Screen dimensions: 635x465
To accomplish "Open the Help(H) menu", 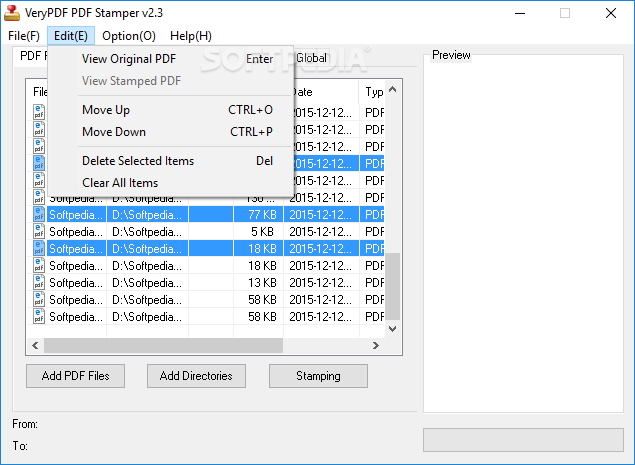I will [191, 36].
